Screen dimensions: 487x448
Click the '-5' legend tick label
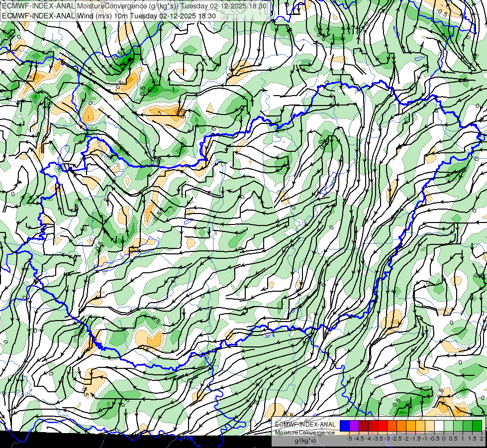tap(349, 439)
